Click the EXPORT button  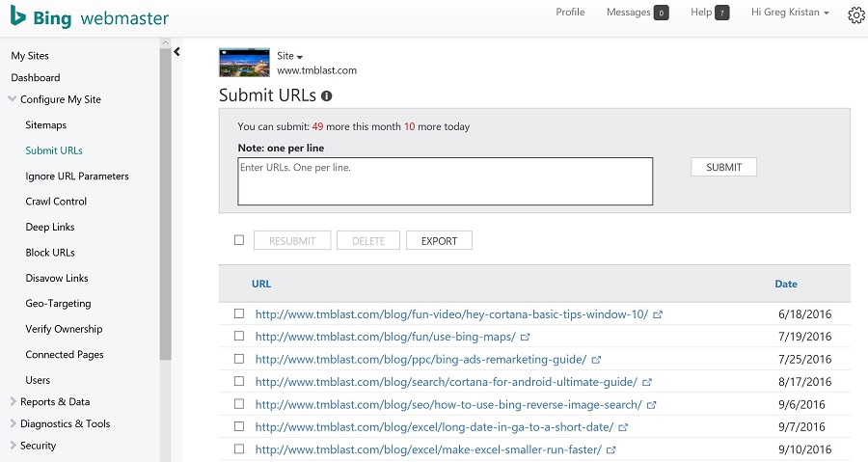click(439, 241)
